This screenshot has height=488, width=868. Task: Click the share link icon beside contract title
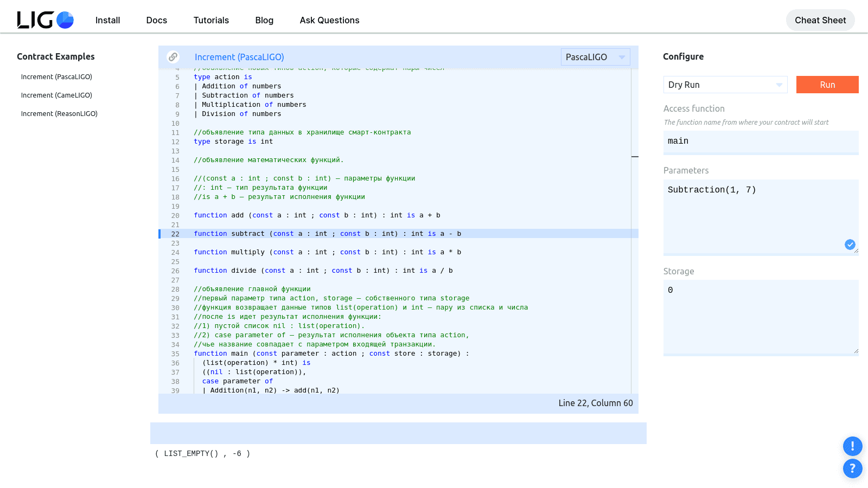click(173, 57)
